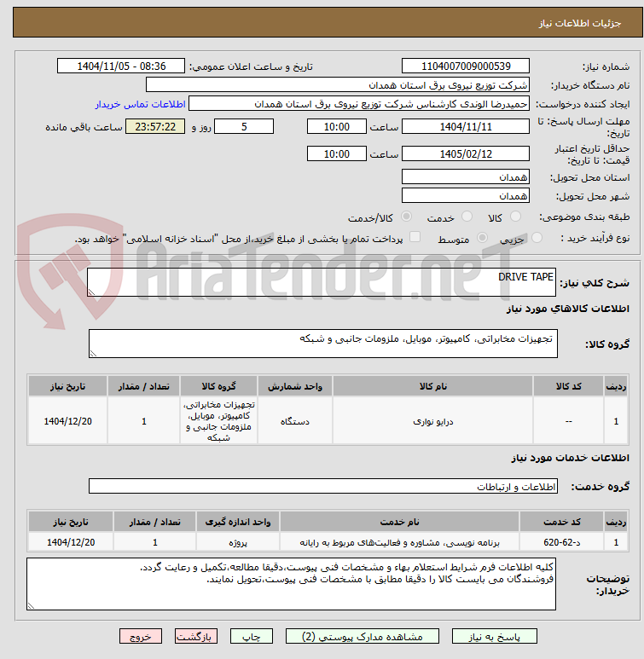Click the شهر محل تحویل field همدان
Viewport: 644px width, 659px height.
[466, 195]
